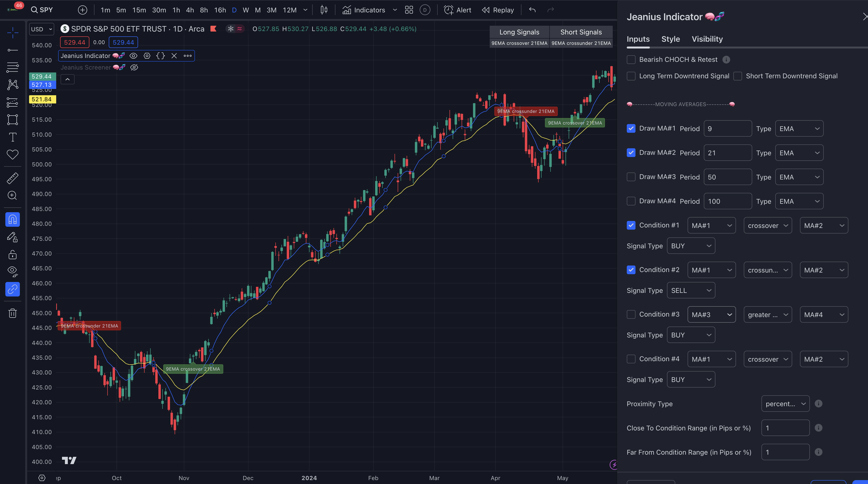Select the pattern drawing tool
Viewport: 868px width, 484px height.
[12, 84]
